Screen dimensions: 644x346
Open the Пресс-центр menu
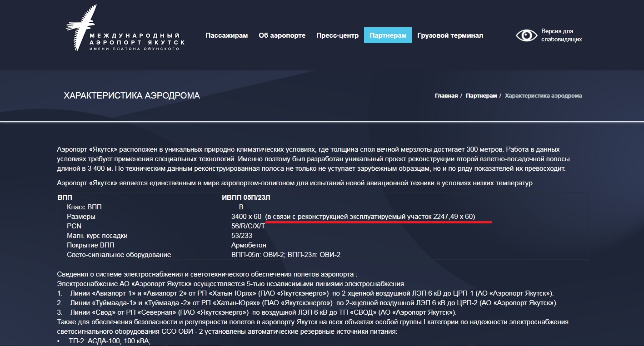pos(337,35)
